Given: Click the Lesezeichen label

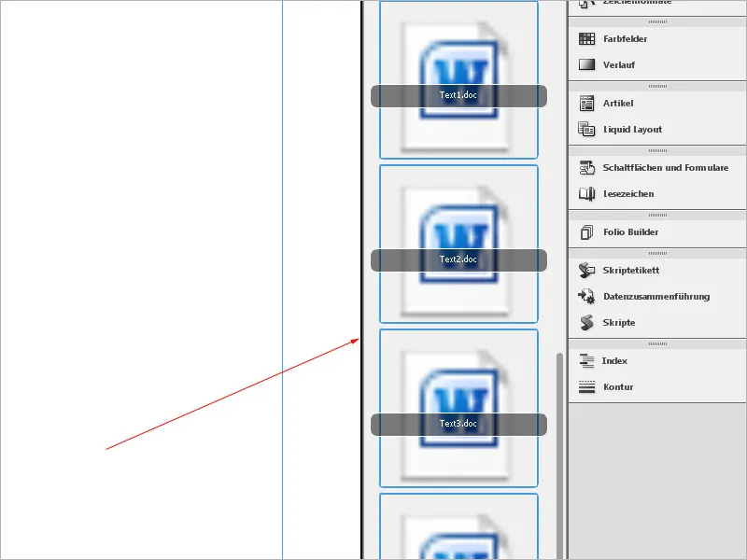Looking at the screenshot, I should (x=628, y=194).
